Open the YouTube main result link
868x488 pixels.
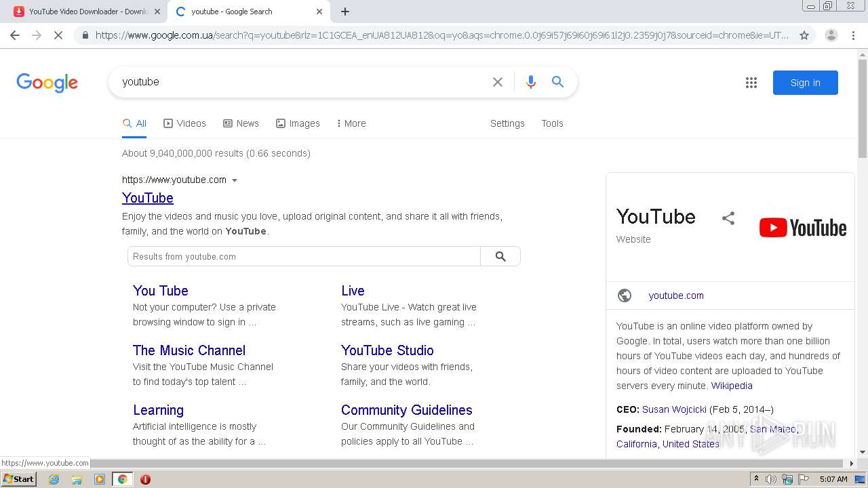pos(148,198)
